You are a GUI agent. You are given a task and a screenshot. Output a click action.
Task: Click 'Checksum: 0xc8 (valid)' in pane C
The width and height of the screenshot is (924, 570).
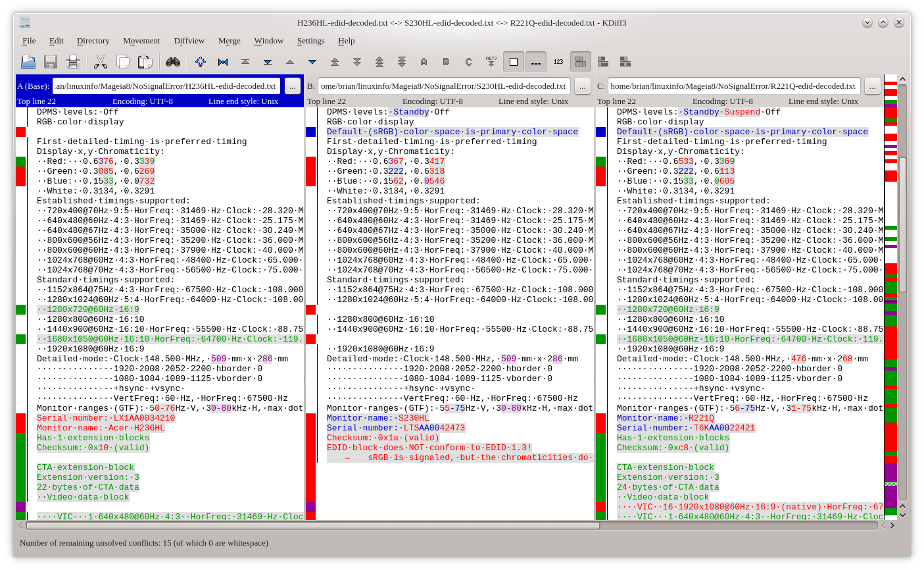coord(673,448)
